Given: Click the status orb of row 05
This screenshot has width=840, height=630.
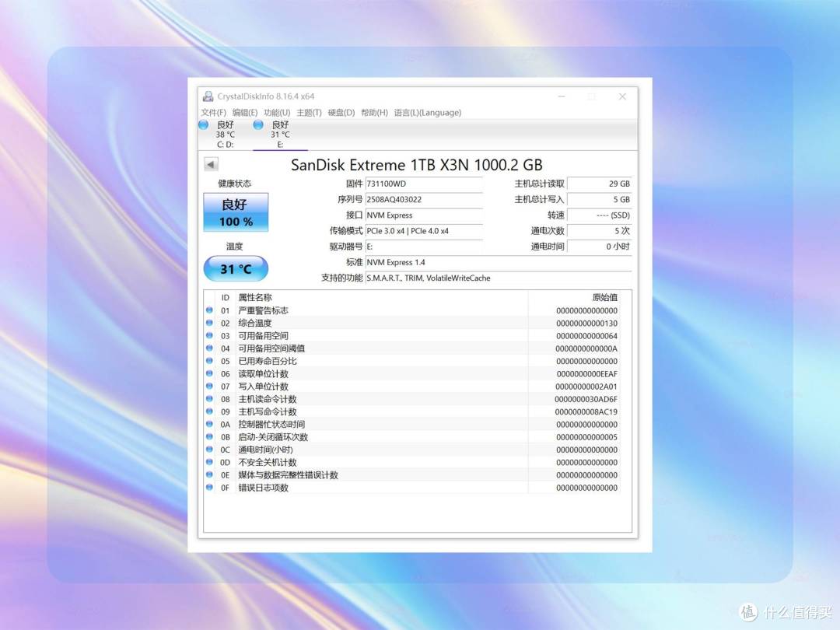Looking at the screenshot, I should (209, 361).
